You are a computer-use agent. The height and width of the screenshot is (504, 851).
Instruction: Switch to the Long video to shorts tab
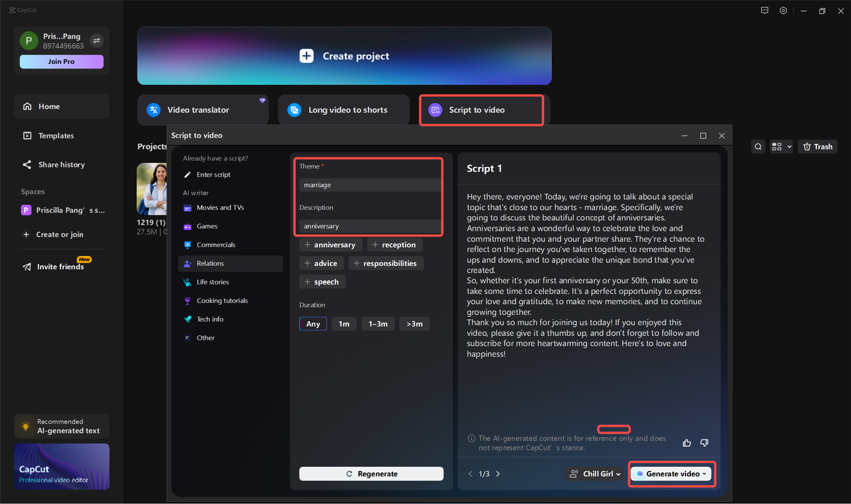pos(344,109)
